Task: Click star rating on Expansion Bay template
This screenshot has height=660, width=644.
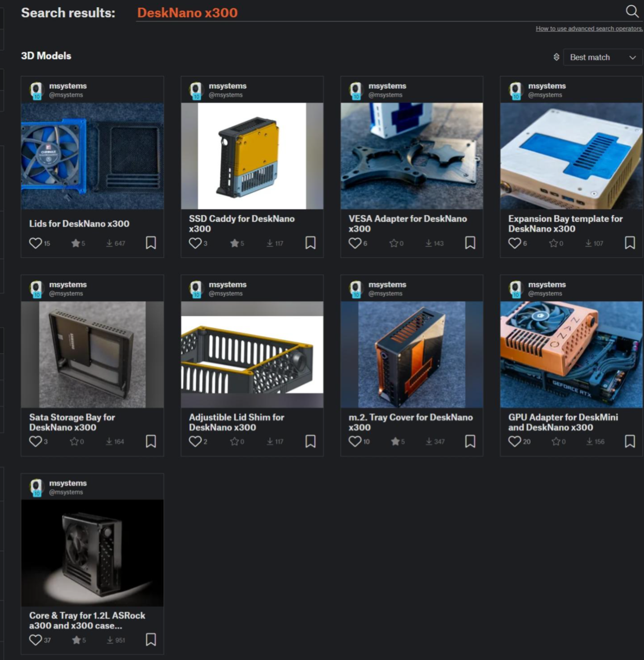Action: [x=554, y=243]
